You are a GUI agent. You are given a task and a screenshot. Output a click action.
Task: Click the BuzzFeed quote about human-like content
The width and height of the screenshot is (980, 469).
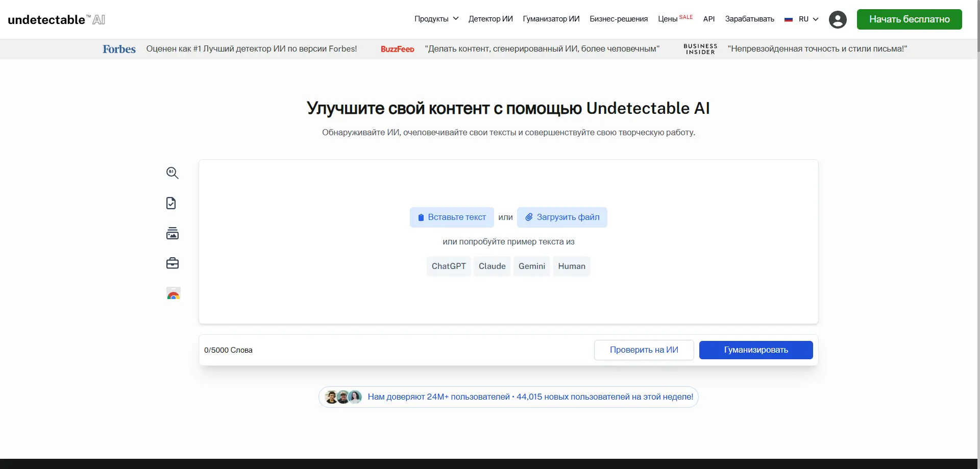click(x=542, y=49)
